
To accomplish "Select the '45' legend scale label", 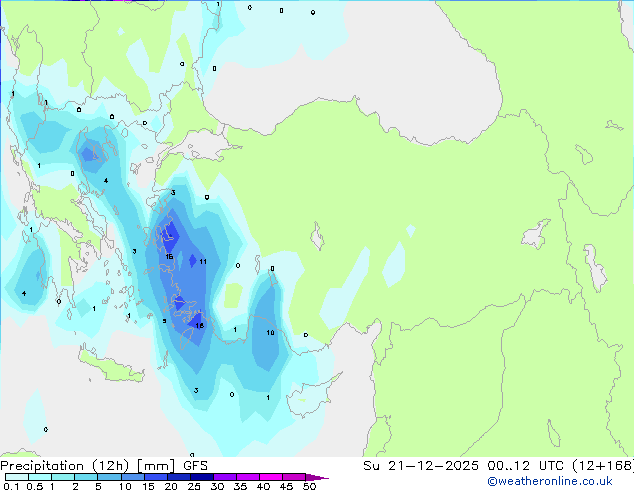I will pyautogui.click(x=286, y=486).
